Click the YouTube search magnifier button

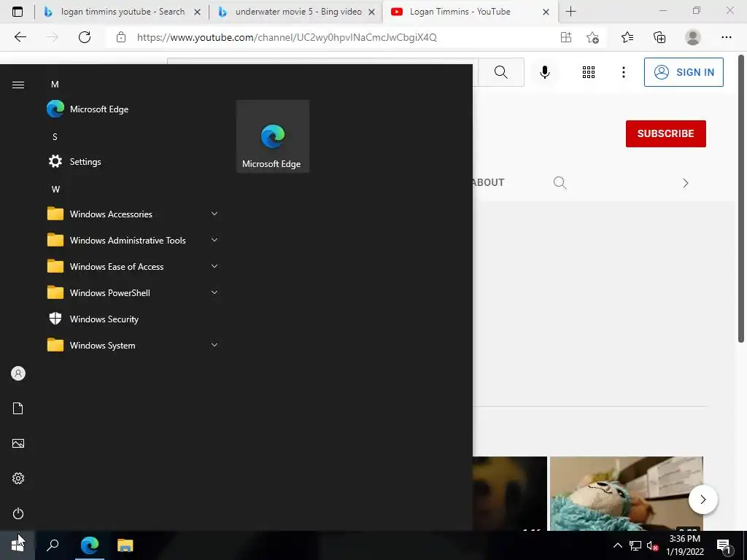(x=500, y=72)
